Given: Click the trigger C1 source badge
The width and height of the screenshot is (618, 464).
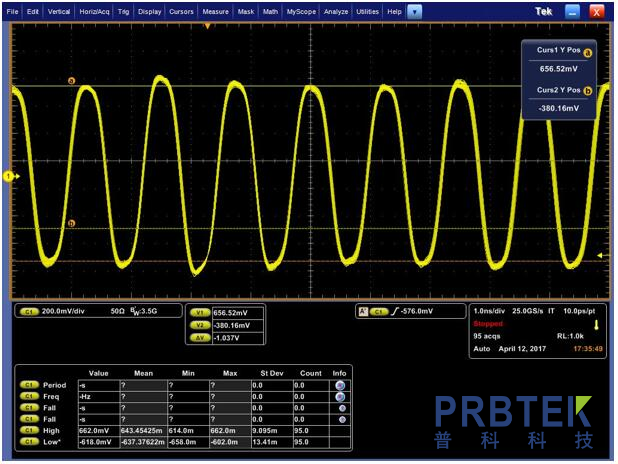Looking at the screenshot, I should 379,312.
